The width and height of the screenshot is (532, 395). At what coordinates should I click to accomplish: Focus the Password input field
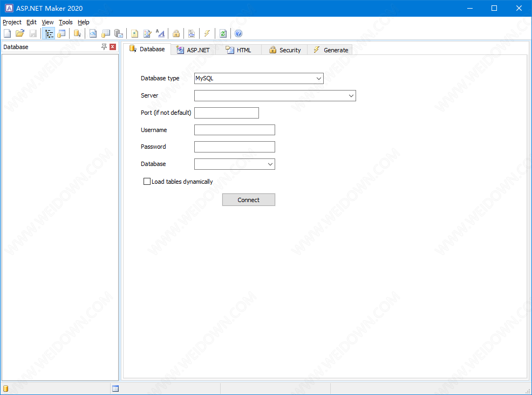click(x=235, y=147)
